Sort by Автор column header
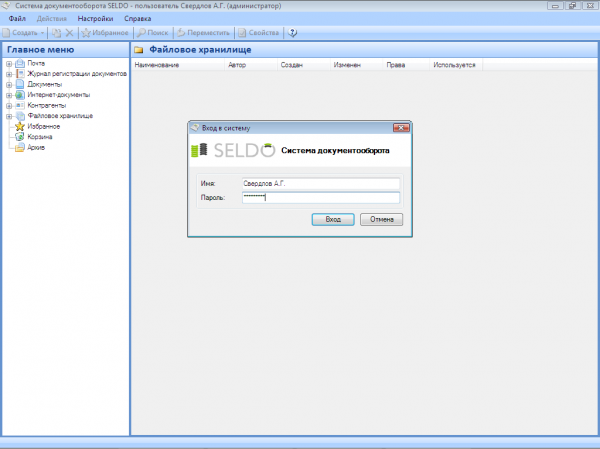Viewport: 600px width, 449px height. pos(251,65)
